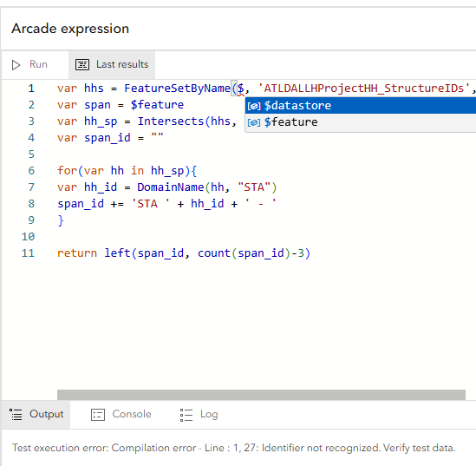Screen dimensions: 476x466
Task: Click count function on line 11
Action: (214, 253)
